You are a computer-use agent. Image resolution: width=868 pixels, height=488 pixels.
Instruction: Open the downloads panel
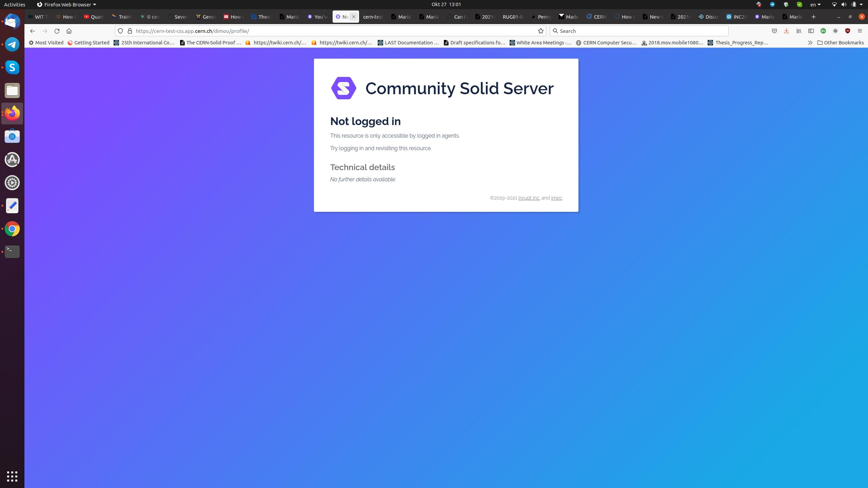pos(786,31)
